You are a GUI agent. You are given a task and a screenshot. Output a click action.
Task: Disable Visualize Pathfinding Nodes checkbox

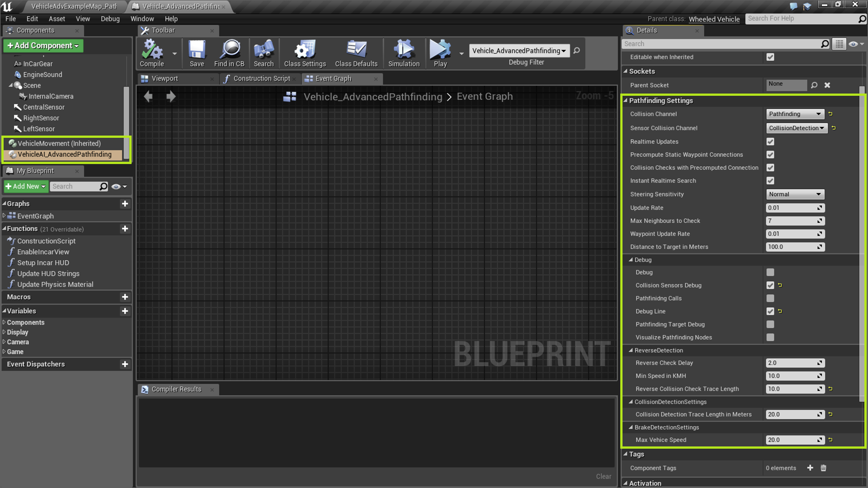tap(770, 337)
